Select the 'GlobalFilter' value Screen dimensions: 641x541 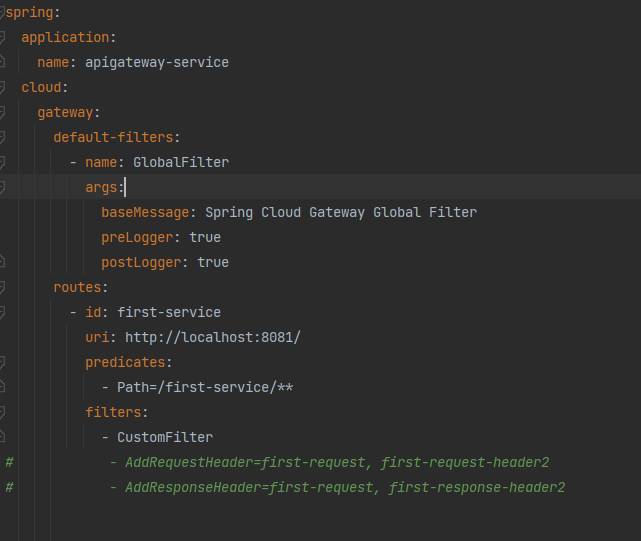click(181, 162)
